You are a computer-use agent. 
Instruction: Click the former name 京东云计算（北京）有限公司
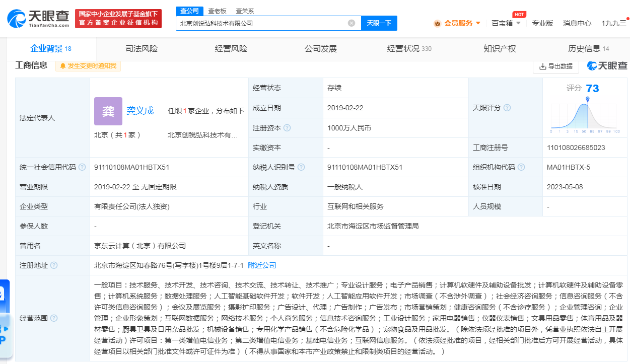(x=140, y=246)
